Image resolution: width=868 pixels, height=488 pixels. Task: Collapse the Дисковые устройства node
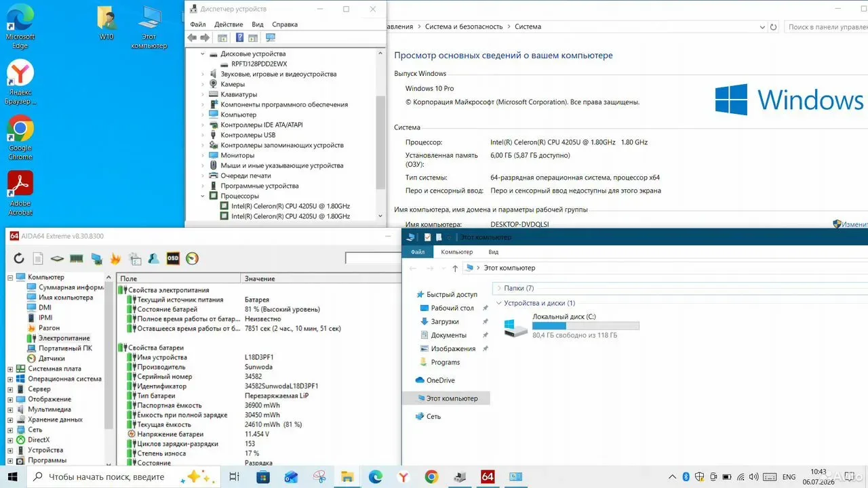[x=203, y=54]
